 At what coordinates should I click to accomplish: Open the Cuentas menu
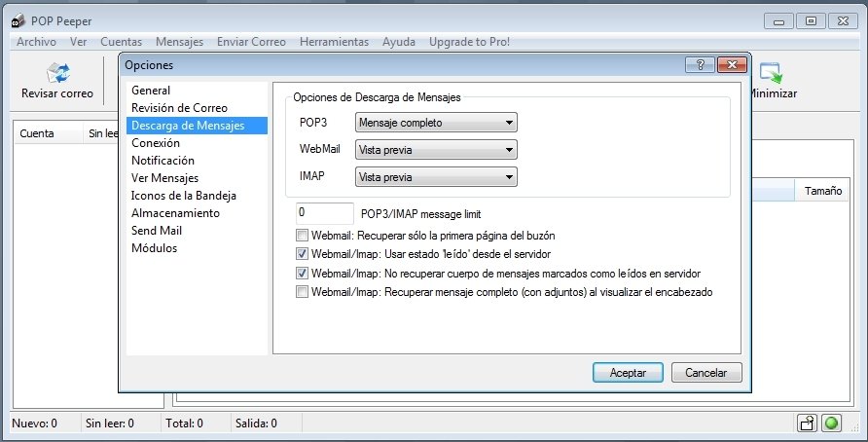[122, 42]
